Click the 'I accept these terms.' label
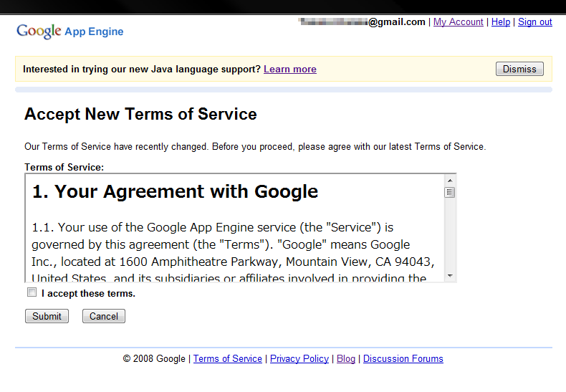Viewport: 566px width, 392px height. (x=88, y=293)
